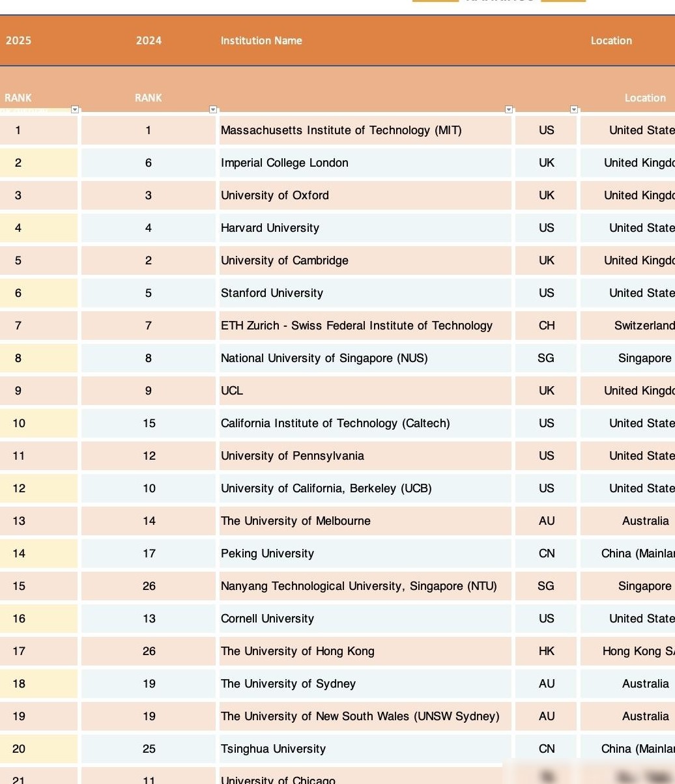Open the 2025 RANK column filter dropdown

click(x=75, y=109)
